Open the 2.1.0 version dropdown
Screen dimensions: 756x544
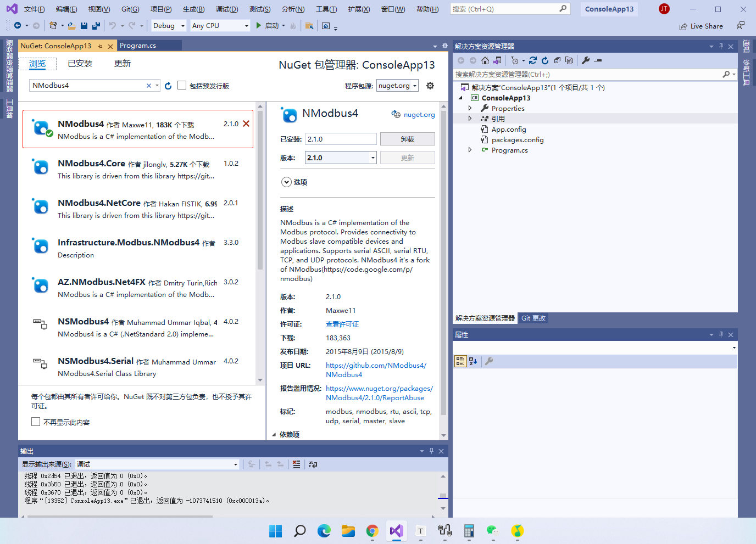coord(341,158)
